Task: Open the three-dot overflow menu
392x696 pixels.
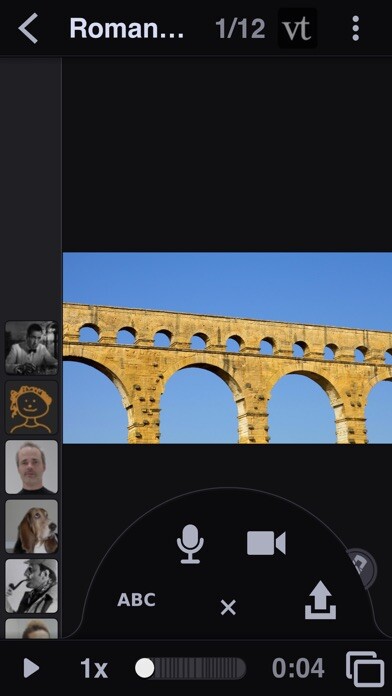Action: click(355, 28)
